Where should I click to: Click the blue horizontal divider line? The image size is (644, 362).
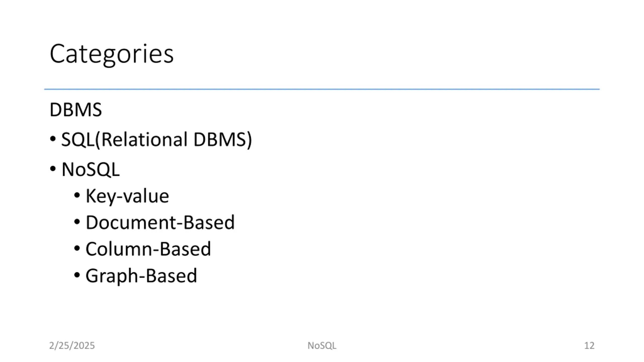pos(322,89)
